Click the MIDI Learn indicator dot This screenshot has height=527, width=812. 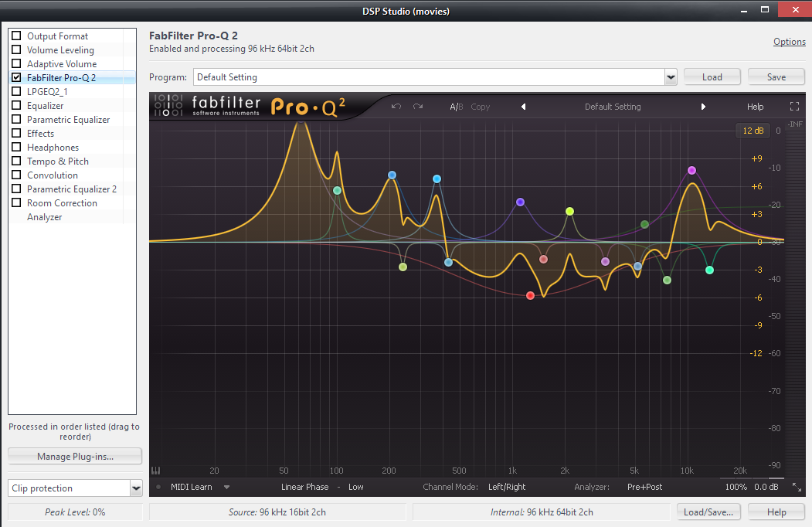(158, 487)
